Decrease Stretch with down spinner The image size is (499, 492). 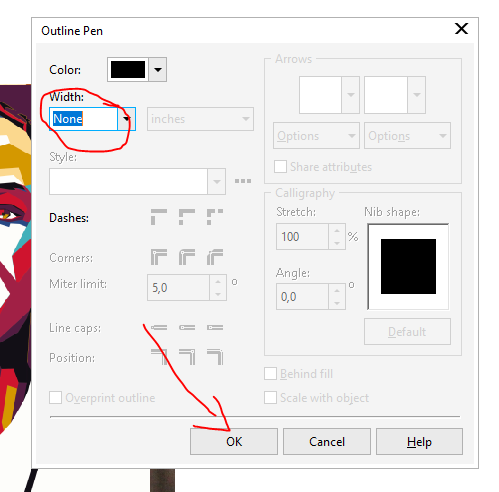tap(337, 243)
